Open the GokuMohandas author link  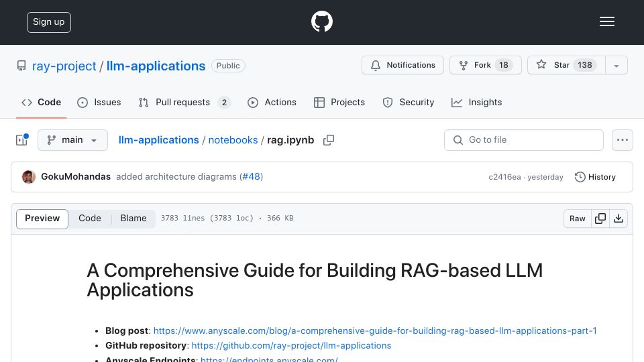coord(76,176)
